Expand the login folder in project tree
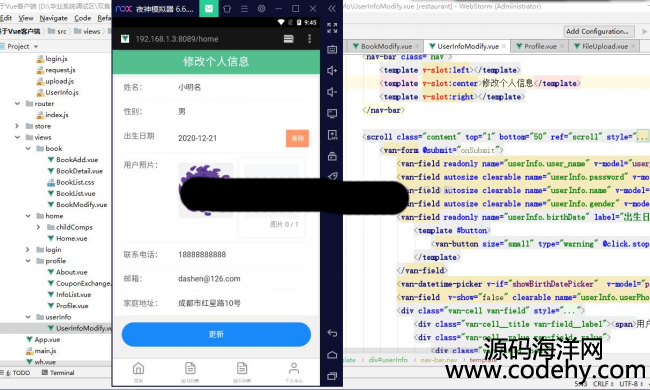Screen dimensions: 650x390 [28, 250]
